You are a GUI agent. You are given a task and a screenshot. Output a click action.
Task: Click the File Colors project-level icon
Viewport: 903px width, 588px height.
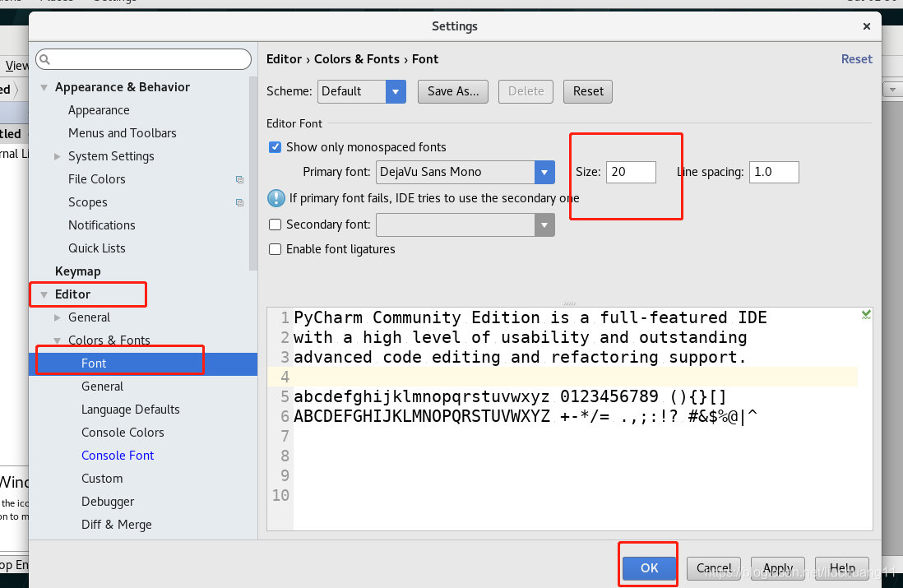coord(239,179)
